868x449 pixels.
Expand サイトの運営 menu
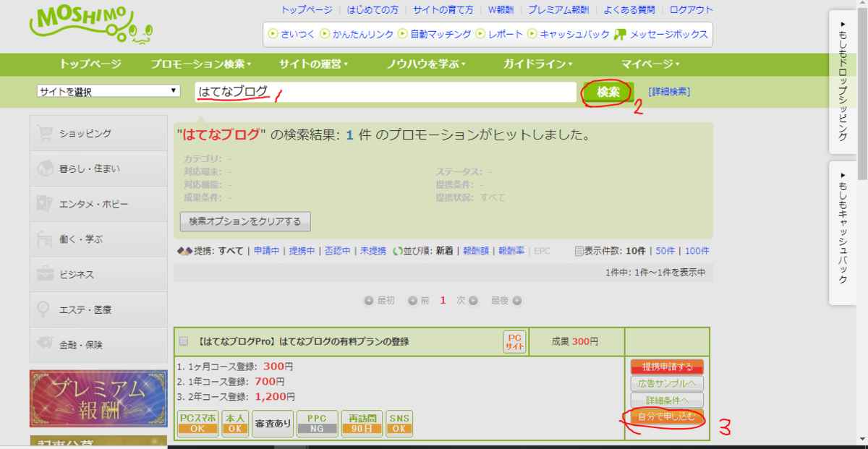(314, 64)
